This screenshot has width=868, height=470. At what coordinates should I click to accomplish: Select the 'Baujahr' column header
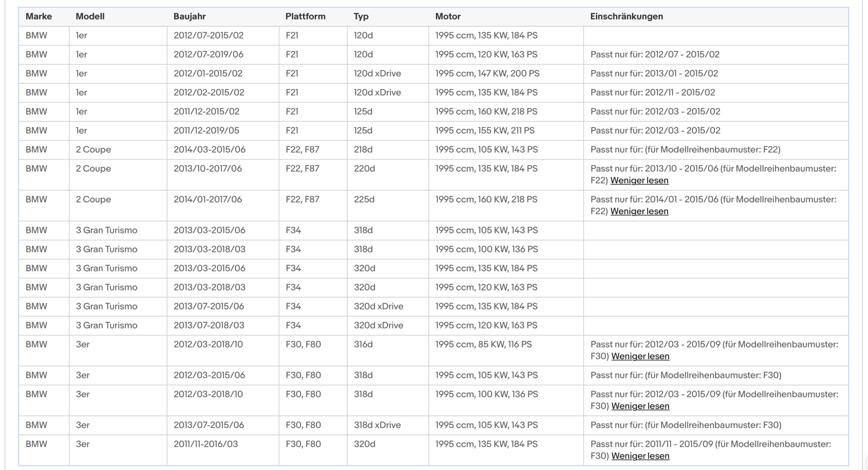(x=189, y=17)
